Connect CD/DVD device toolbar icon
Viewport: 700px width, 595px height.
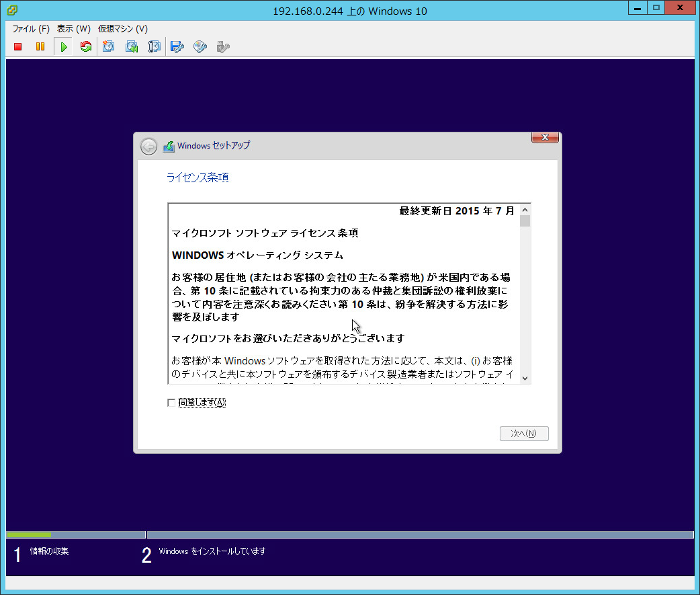(x=200, y=46)
